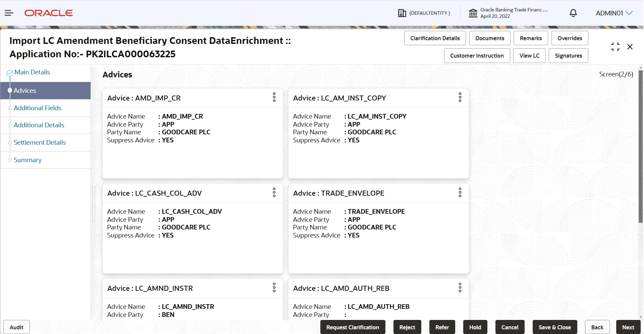
Task: Open TRADE_ENVELOPE advice options menu
Action: tap(460, 193)
